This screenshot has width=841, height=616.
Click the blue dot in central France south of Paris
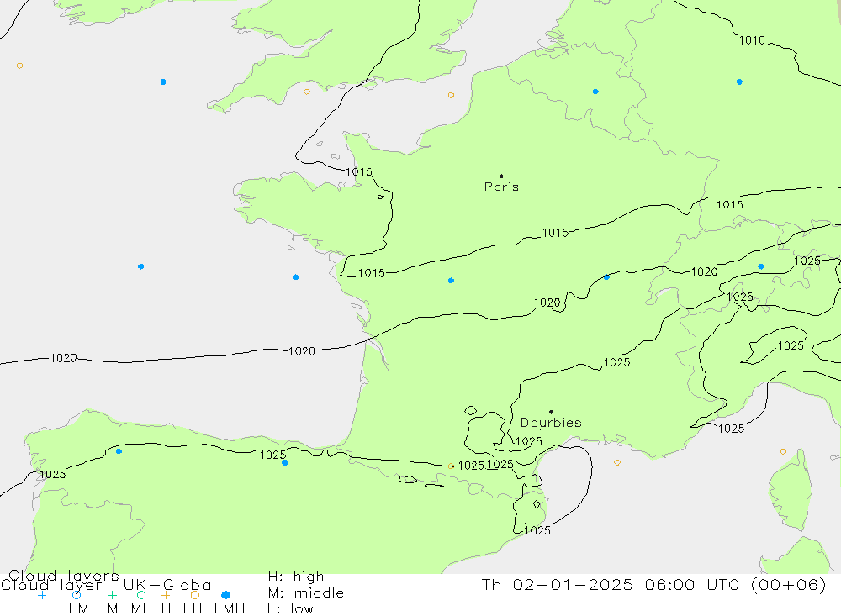pos(451,281)
